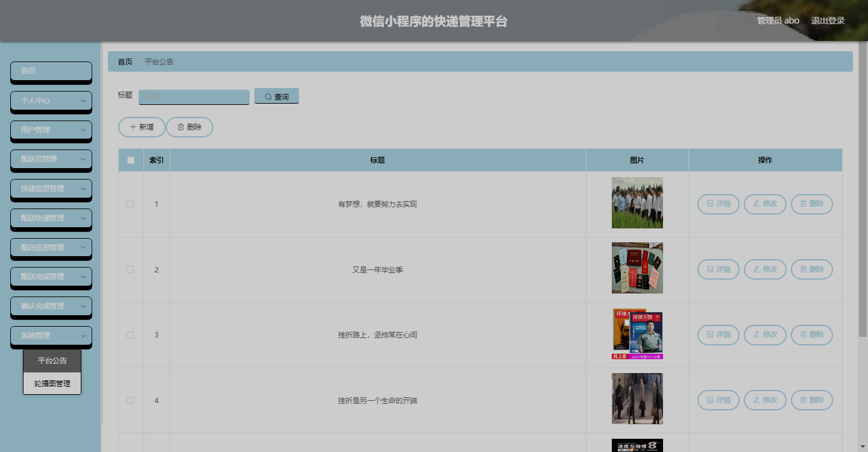Click 删除 for row 有梦想，就要努力去实现
The height and width of the screenshot is (452, 868).
[x=812, y=204]
